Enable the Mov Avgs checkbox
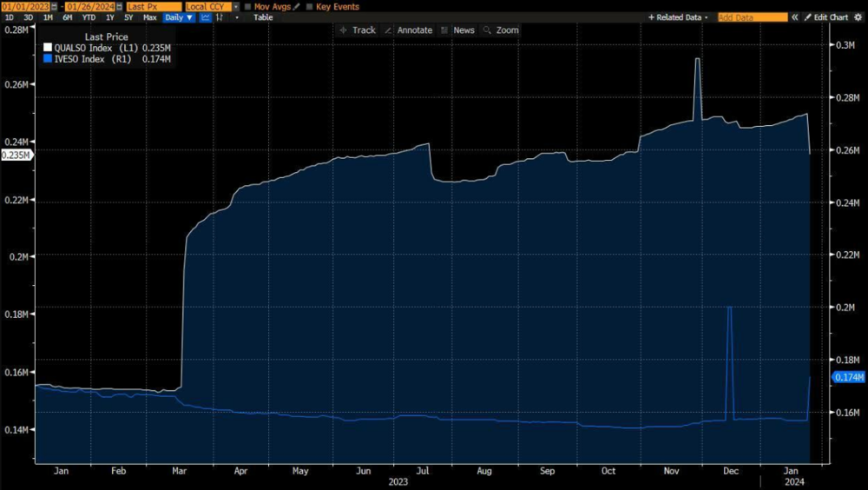The height and width of the screenshot is (490, 868). (247, 6)
